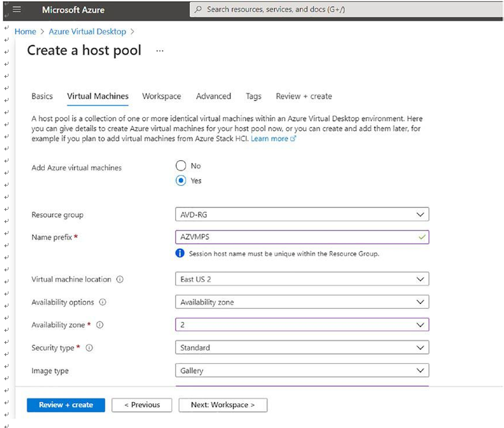Open the Security type dropdown
The height and width of the screenshot is (428, 504).
pyautogui.click(x=302, y=348)
